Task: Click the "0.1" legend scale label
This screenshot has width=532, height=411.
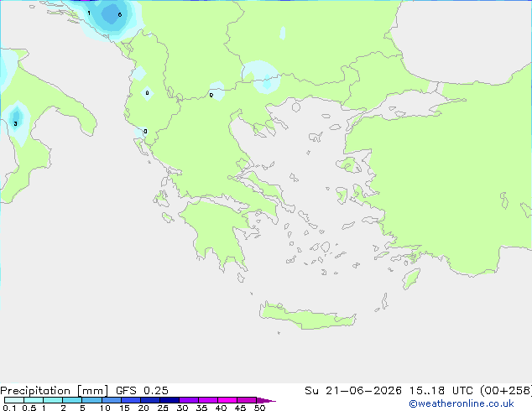Action: [x=9, y=408]
